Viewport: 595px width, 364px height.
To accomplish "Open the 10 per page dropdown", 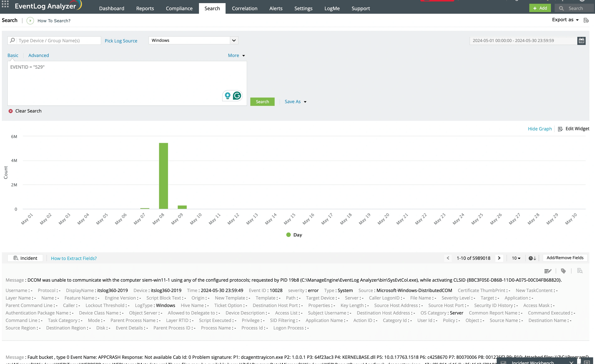I will coord(516,258).
